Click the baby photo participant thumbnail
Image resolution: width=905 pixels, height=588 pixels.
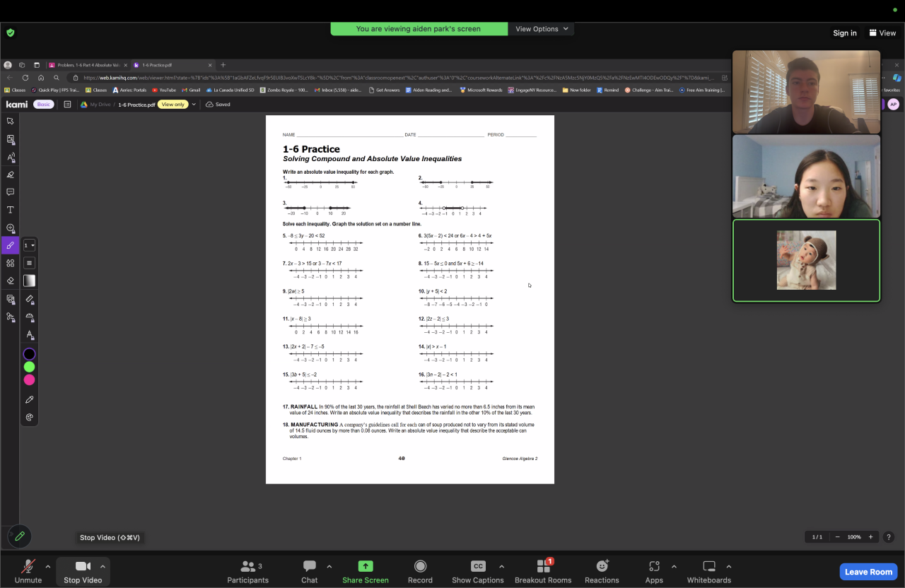click(806, 260)
